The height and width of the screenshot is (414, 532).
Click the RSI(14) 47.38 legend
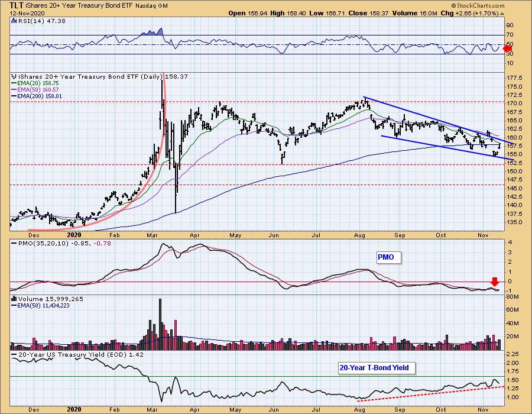point(41,21)
